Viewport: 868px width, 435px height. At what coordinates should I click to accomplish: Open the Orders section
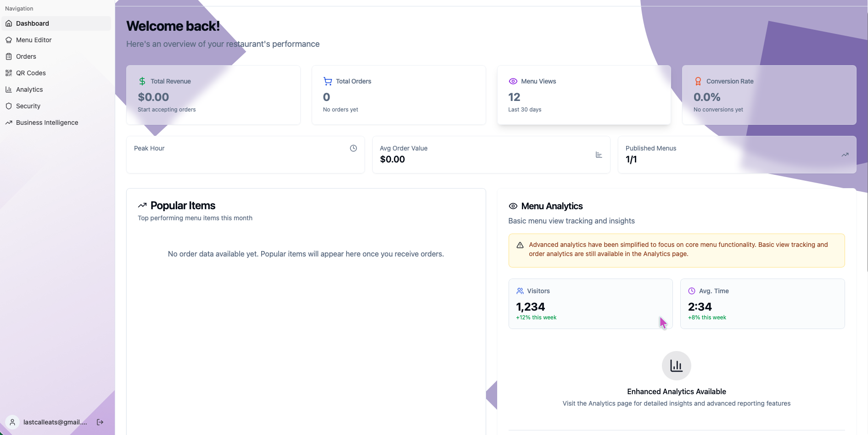pos(26,56)
